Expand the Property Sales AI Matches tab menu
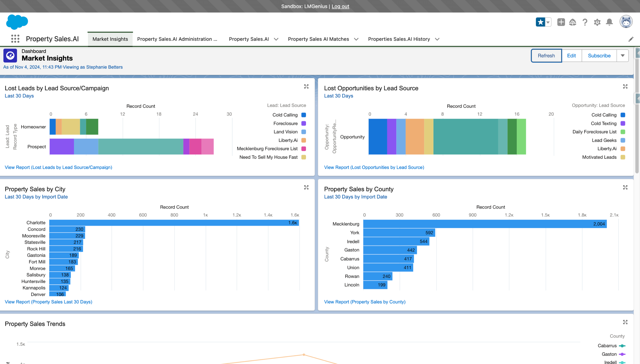640x364 pixels. tap(356, 39)
